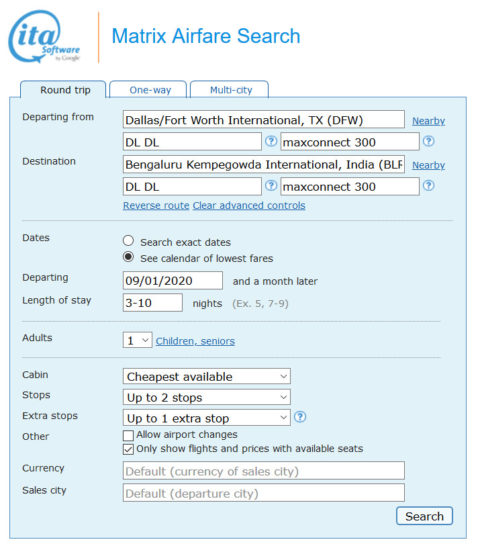Open the Cabin dropdown
The height and width of the screenshot is (550, 480).
tap(207, 376)
